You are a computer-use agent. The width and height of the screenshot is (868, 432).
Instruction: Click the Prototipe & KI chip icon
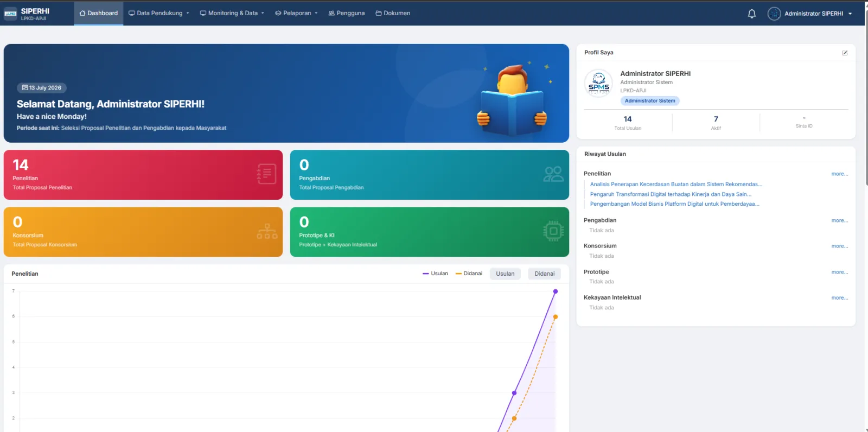tap(553, 231)
